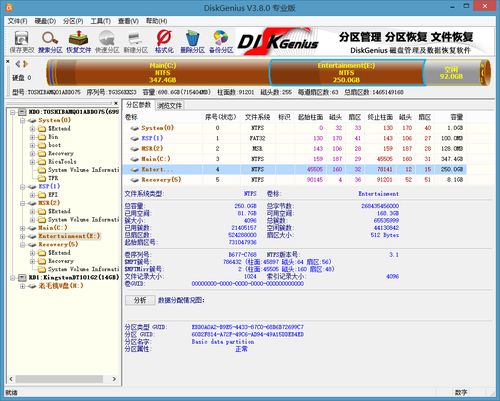The height and width of the screenshot is (401, 500).
Task: Open the 文件(F) menu
Action: click(17, 21)
